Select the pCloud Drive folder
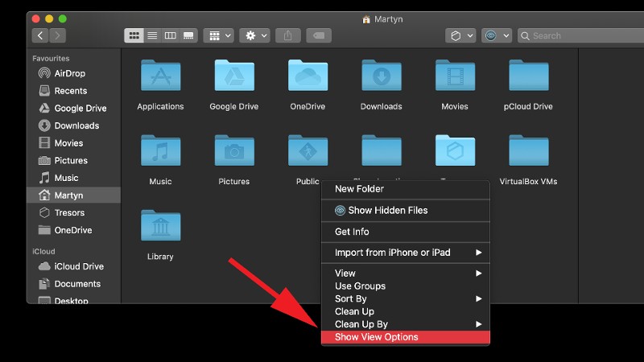This screenshot has height=362, width=644. pos(528,76)
